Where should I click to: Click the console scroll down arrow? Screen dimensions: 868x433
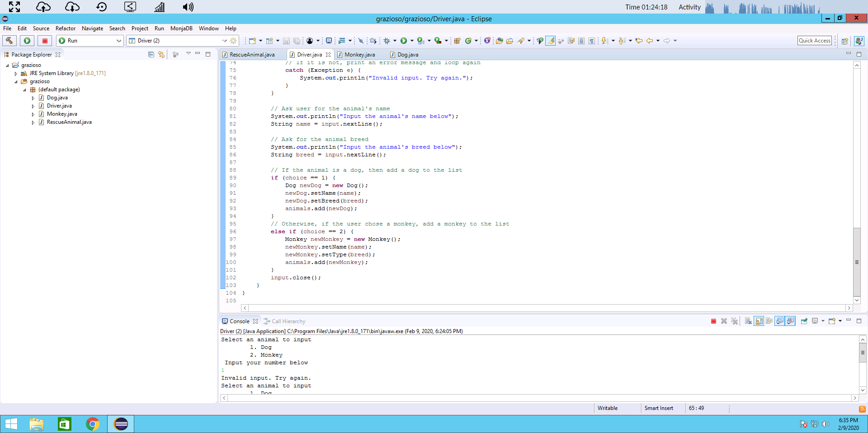tap(863, 390)
